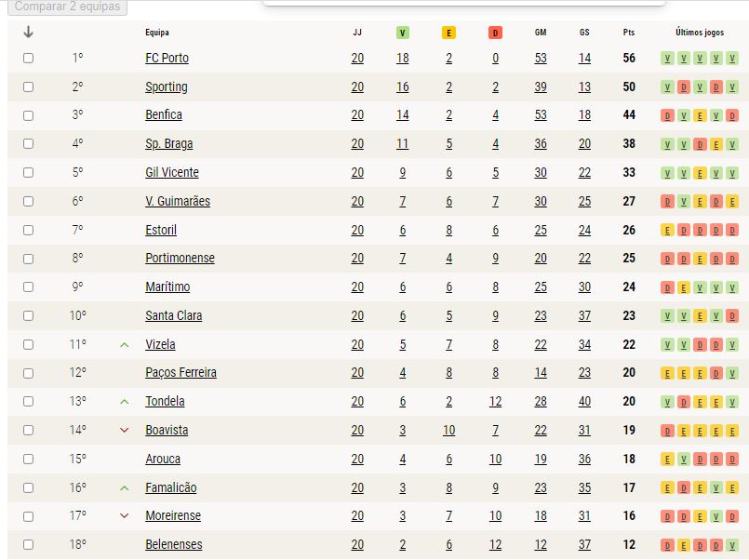Tick the checkbox for FC Porto
The height and width of the screenshot is (560, 749).
tap(28, 59)
